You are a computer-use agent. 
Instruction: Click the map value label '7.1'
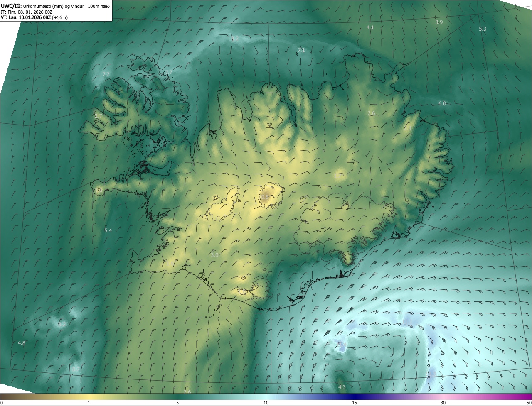[301, 50]
